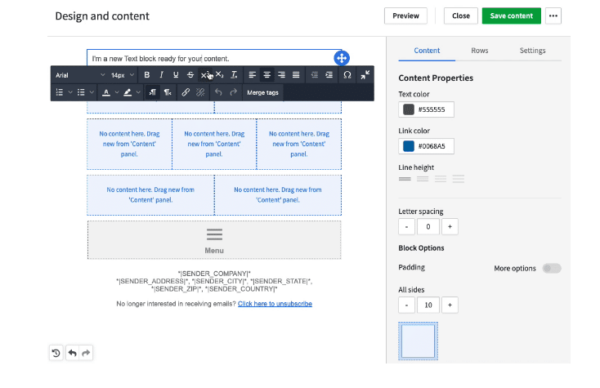Increase All sides padding
The image size is (600, 388).
tap(450, 305)
